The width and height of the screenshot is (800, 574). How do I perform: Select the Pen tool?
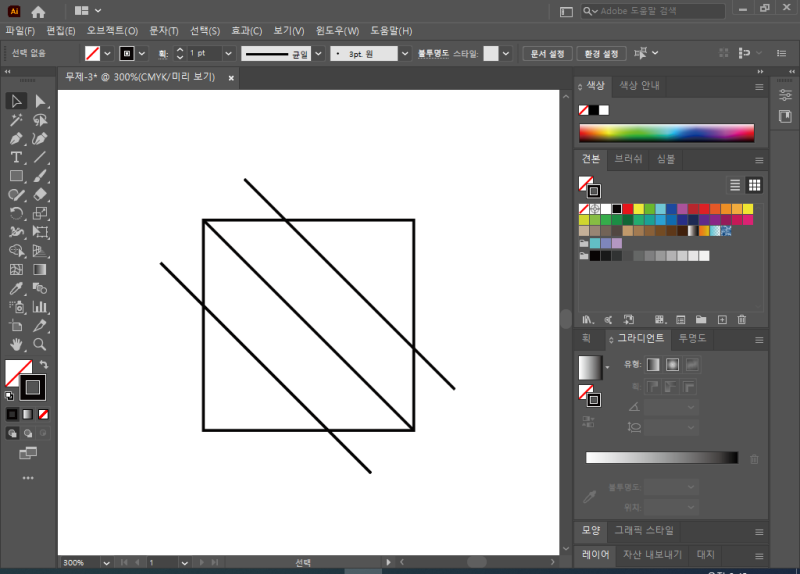coord(16,139)
